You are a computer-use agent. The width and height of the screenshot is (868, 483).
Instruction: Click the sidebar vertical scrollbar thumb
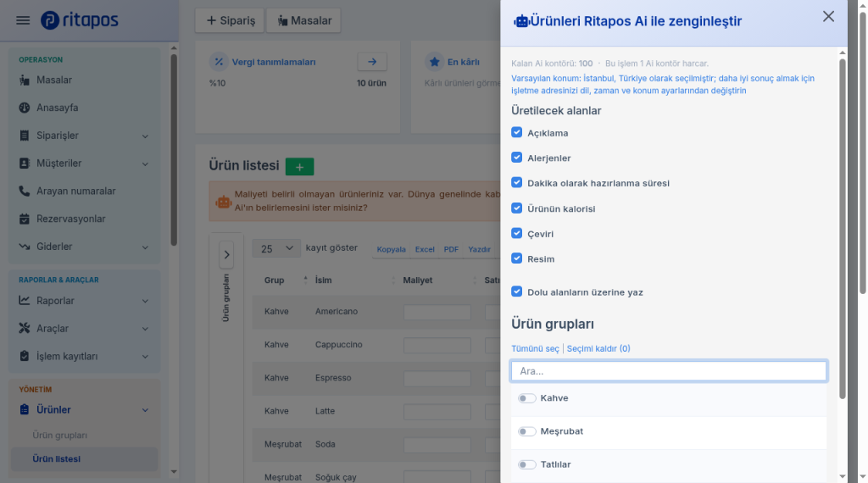tap(174, 149)
